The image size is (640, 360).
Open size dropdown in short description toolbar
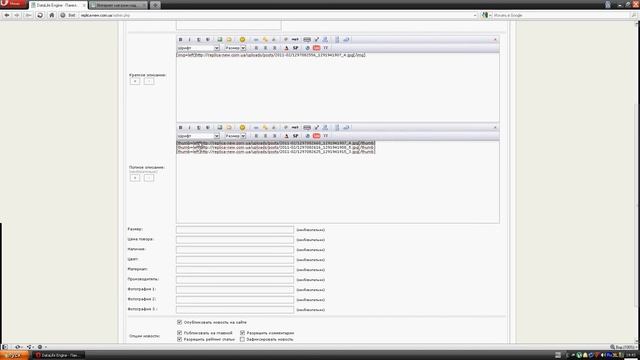[235, 48]
